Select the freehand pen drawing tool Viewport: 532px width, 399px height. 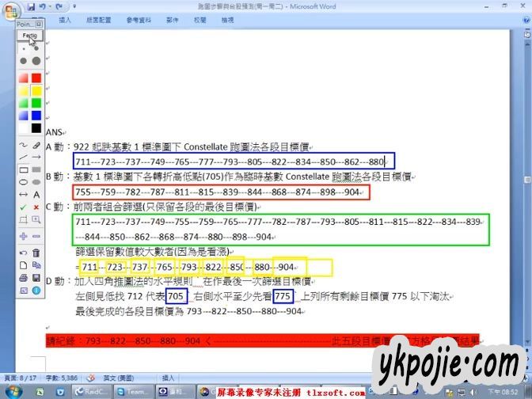[x=23, y=145]
